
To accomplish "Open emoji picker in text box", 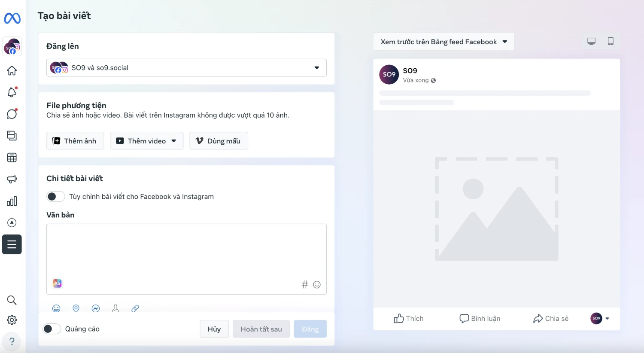I will click(317, 284).
